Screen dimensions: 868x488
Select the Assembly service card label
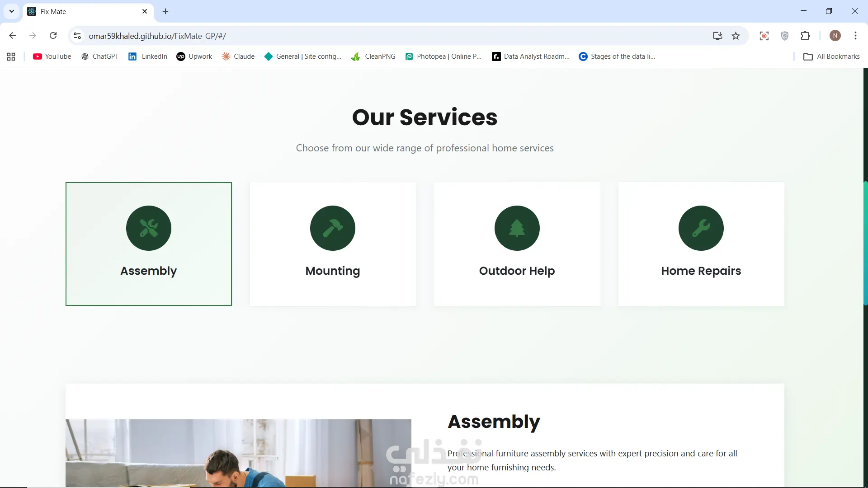[149, 271]
